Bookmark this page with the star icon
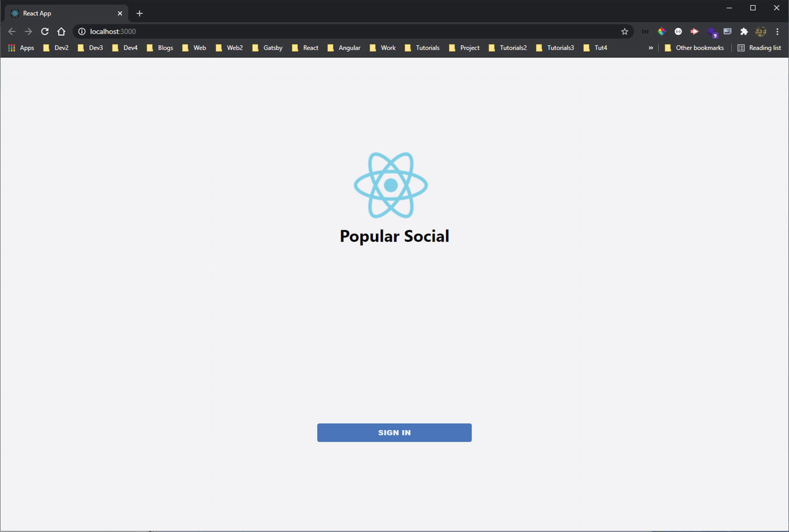 [x=625, y=31]
